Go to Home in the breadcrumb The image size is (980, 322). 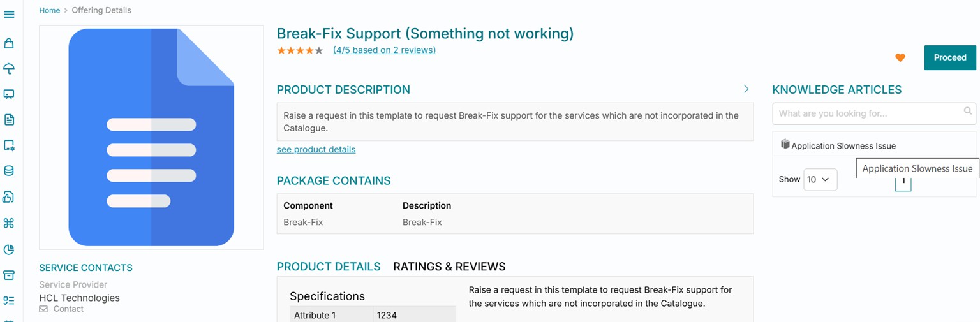point(49,10)
